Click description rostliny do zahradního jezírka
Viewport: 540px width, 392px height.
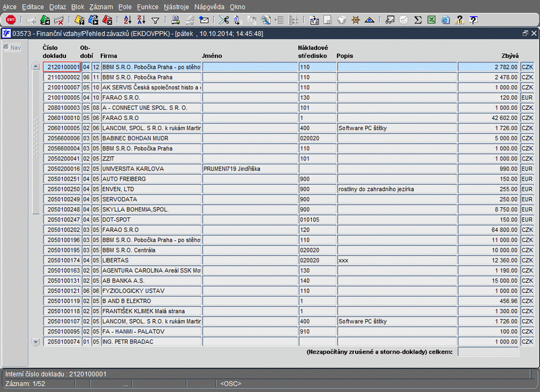(397, 189)
